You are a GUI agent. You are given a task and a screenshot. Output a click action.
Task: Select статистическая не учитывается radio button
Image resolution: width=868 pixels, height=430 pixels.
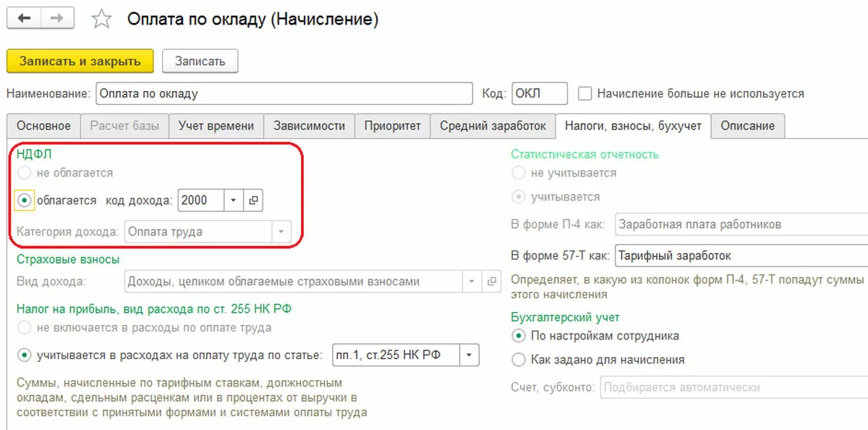(518, 173)
